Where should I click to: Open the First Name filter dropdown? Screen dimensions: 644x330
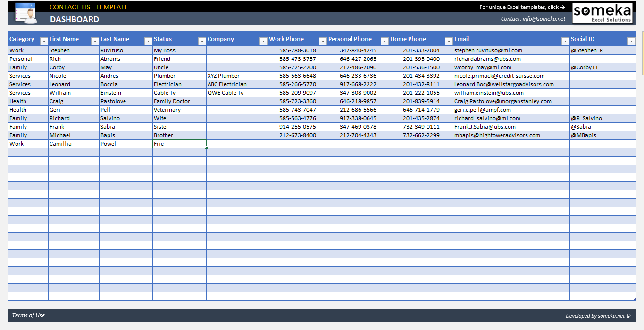click(x=93, y=41)
